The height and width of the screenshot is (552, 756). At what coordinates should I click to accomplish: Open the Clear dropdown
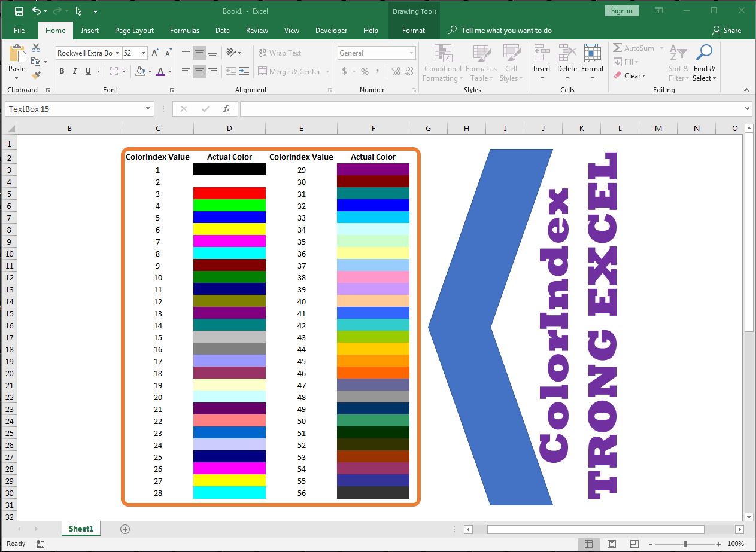coord(630,76)
